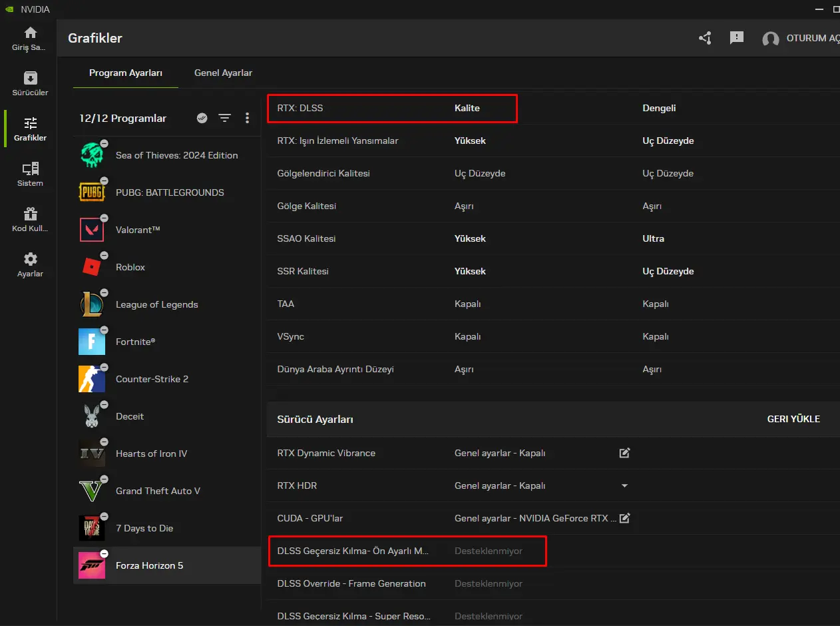
Task: Click the checkmark badge icon above programs list
Action: (202, 118)
